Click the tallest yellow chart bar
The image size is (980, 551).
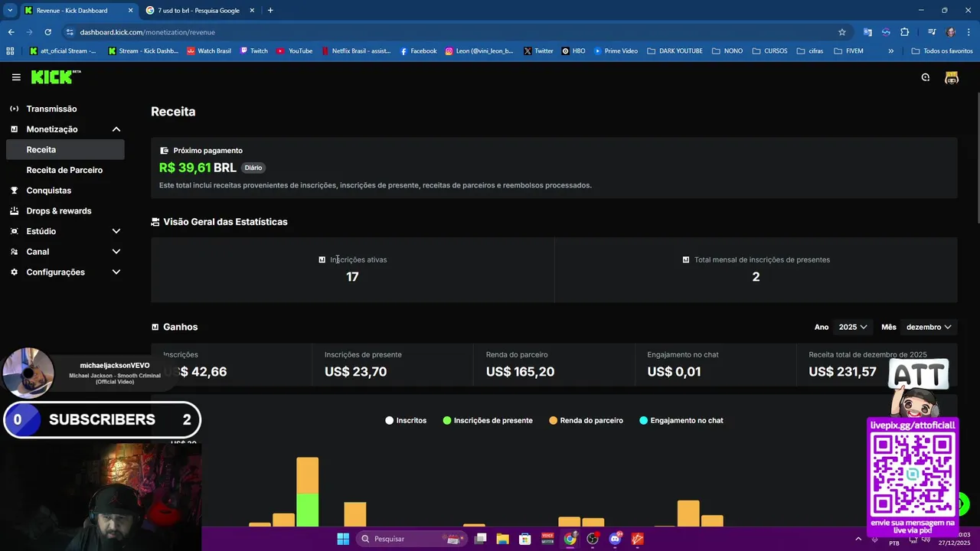(308, 475)
